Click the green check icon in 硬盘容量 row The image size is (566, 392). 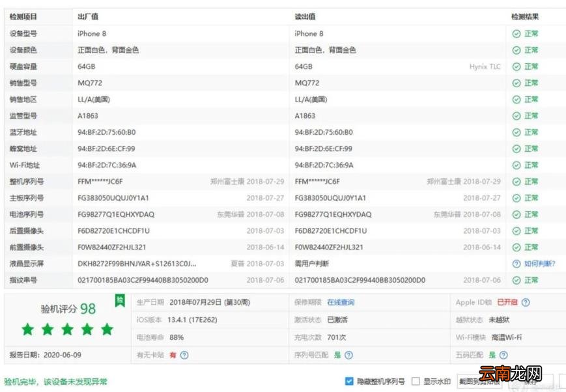click(516, 66)
